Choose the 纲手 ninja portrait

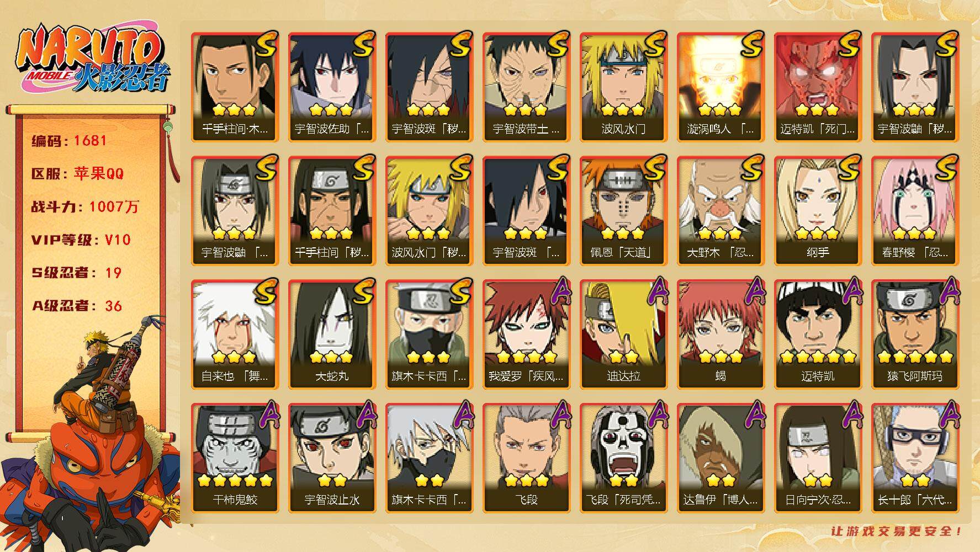tap(818, 210)
